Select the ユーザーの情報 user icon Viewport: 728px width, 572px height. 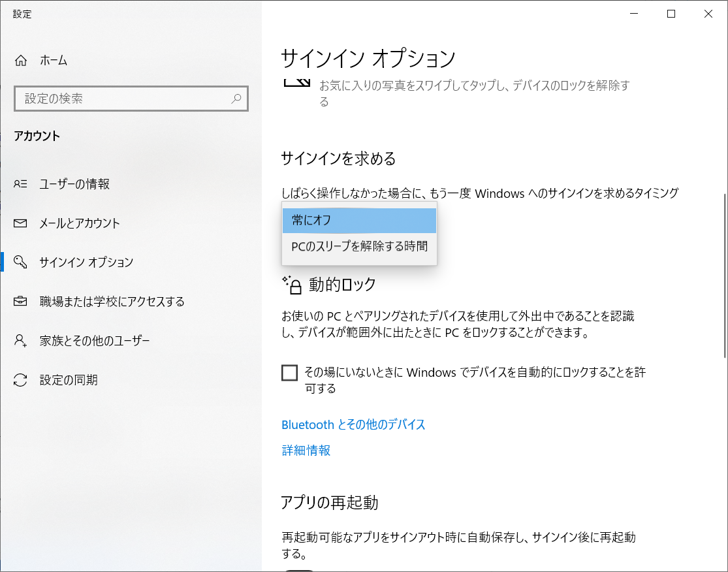coord(20,184)
